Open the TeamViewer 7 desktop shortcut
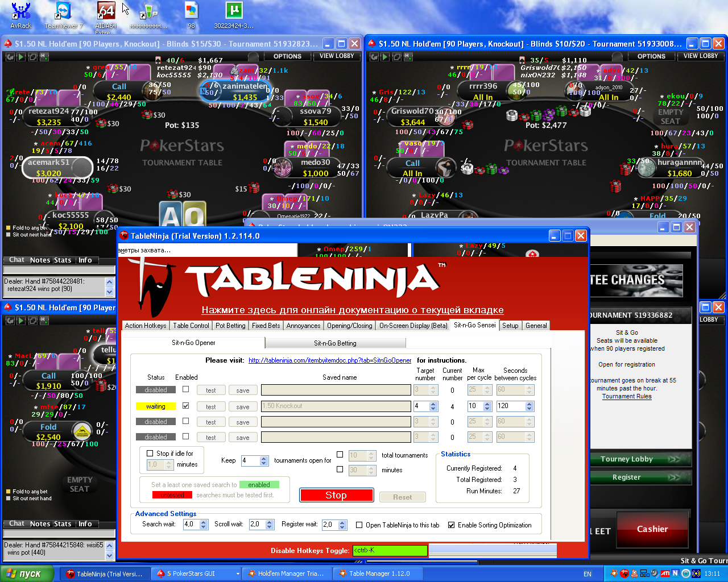 (63, 13)
